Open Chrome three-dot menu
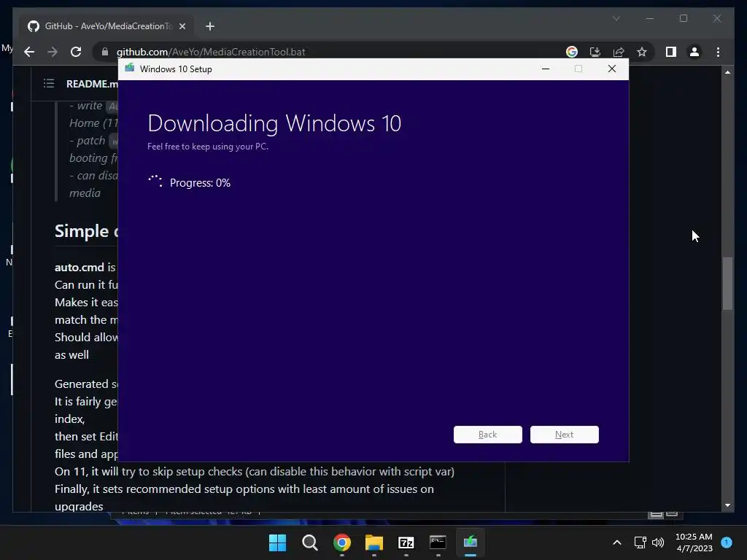Viewport: 747px width, 560px height. (718, 52)
